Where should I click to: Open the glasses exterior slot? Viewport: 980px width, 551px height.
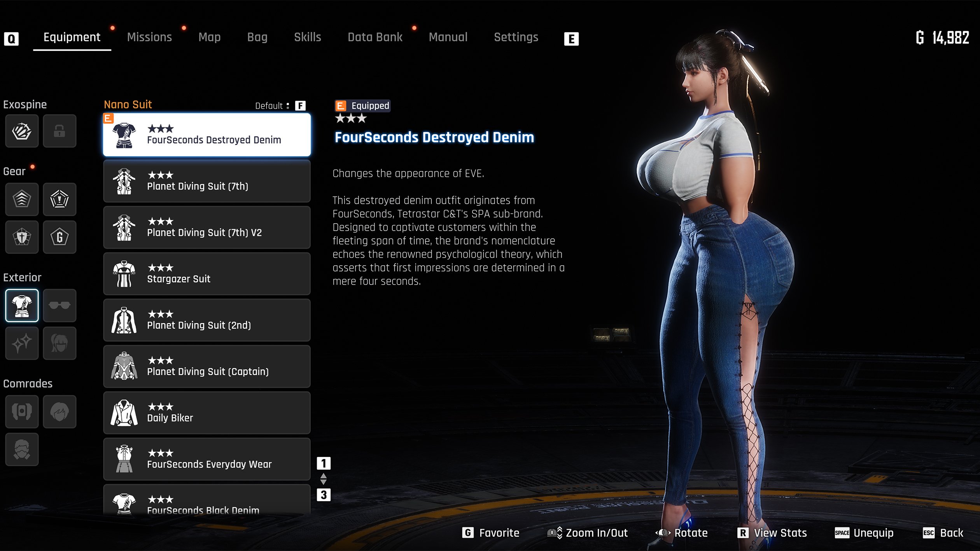pos(59,306)
